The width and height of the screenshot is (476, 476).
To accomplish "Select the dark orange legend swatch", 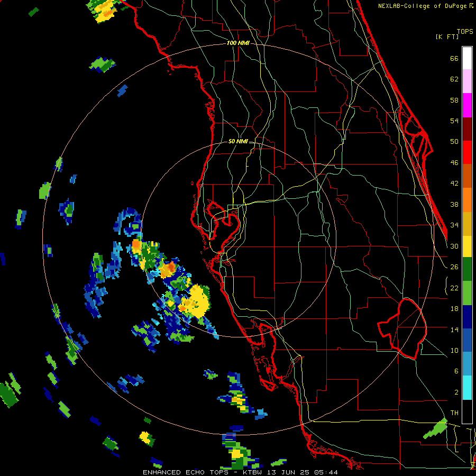I will pyautogui.click(x=467, y=176).
